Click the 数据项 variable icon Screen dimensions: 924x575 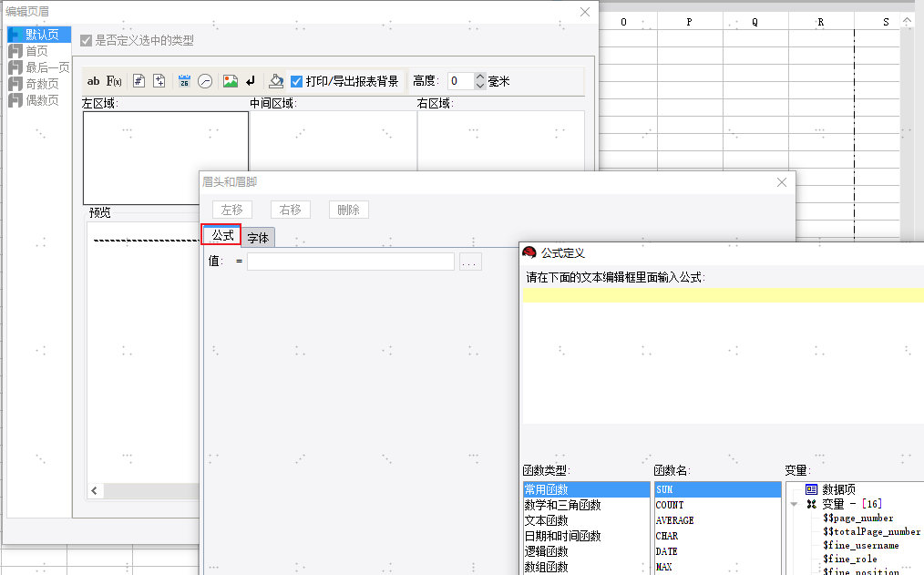pos(811,489)
